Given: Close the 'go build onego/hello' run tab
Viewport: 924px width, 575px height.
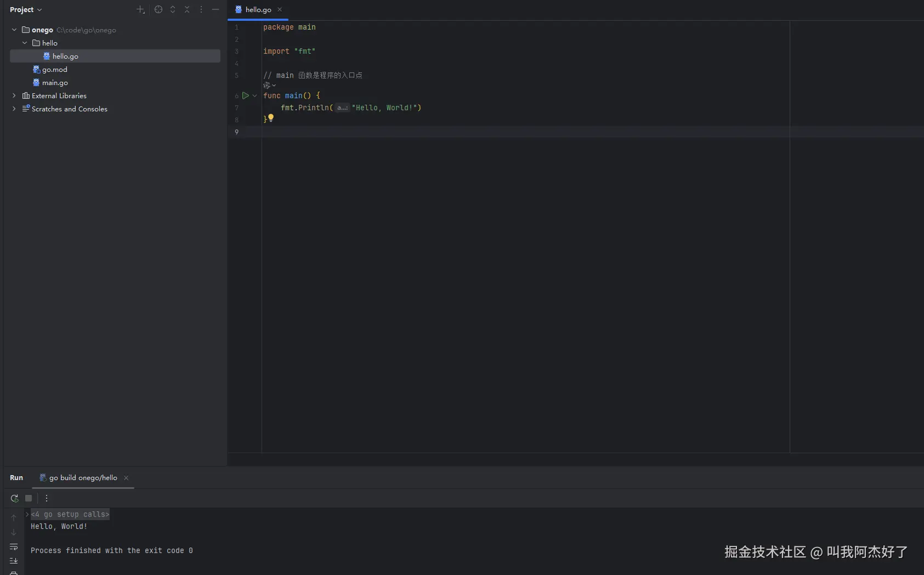Looking at the screenshot, I should [x=126, y=478].
